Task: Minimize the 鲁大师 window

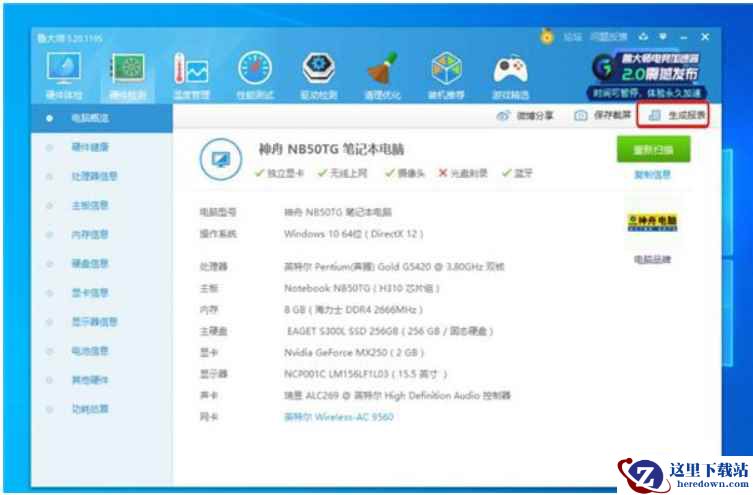Action: click(684, 37)
